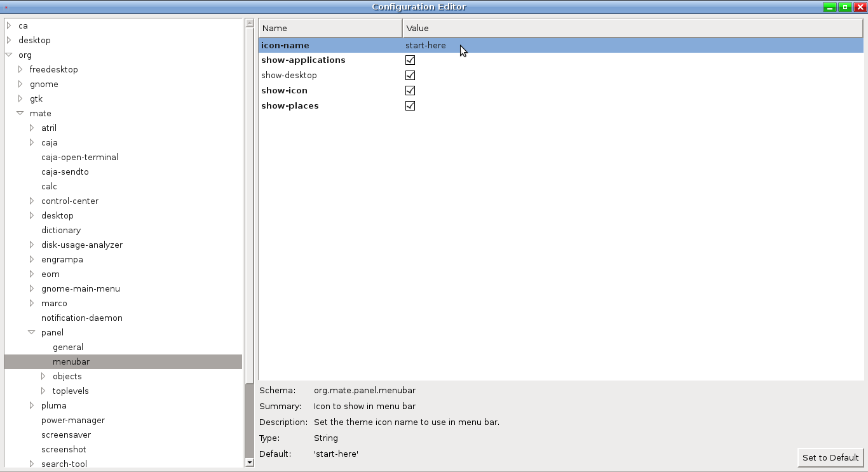Disable the show-places checkbox
Viewport: 868px width, 472px height.
click(410, 106)
